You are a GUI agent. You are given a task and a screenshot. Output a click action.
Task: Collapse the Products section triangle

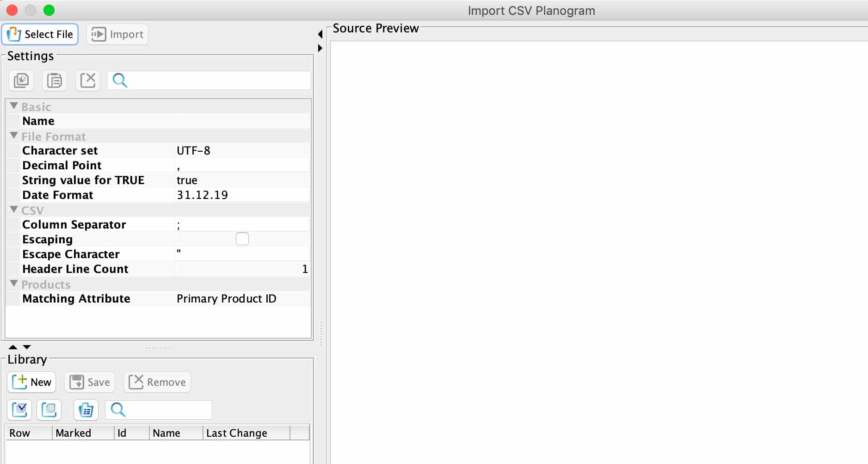pyautogui.click(x=14, y=284)
